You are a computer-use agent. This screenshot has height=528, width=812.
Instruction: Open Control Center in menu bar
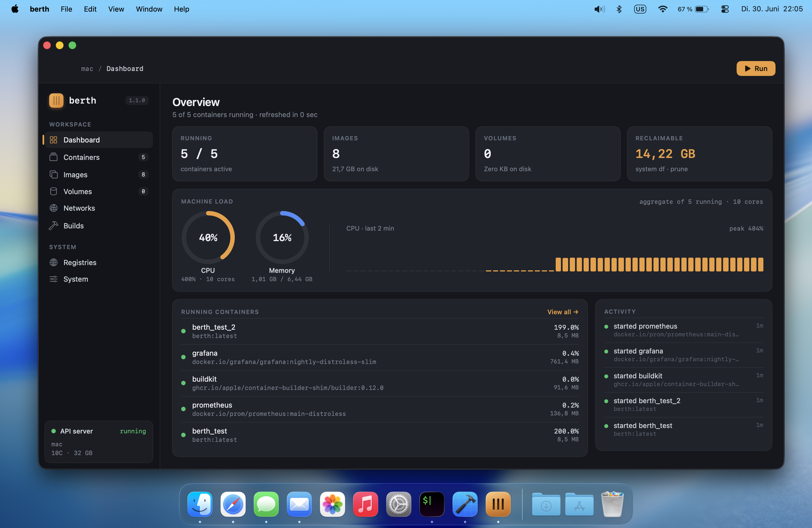click(725, 9)
